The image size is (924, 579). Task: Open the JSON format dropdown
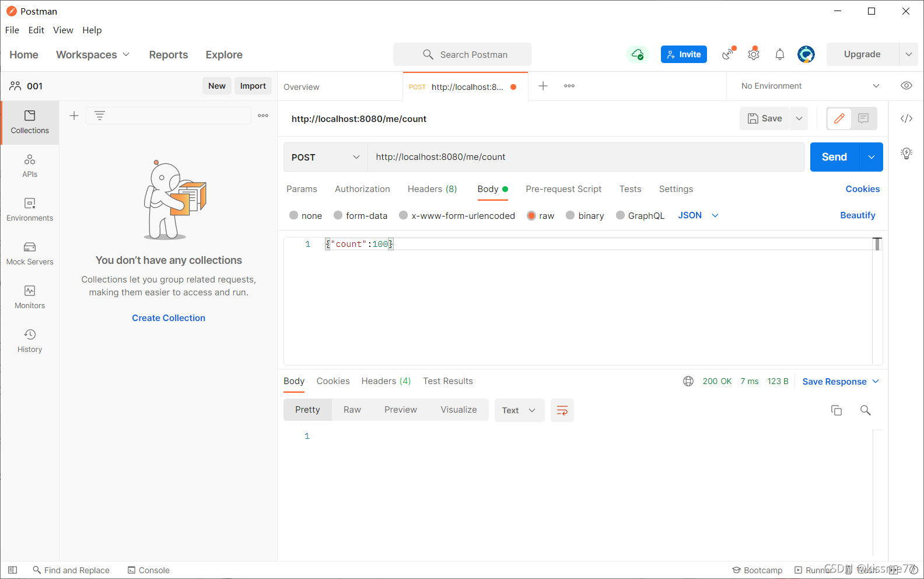[x=698, y=215]
